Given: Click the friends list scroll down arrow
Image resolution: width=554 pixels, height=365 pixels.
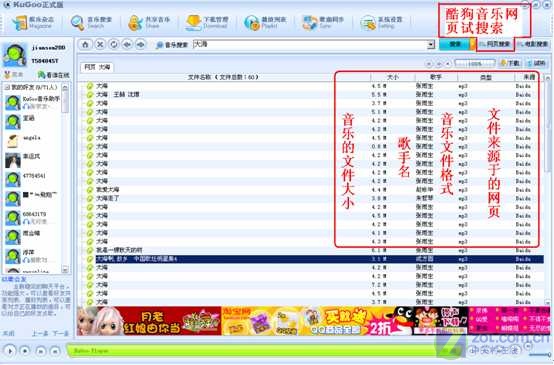Looking at the screenshot, I should 65,270.
